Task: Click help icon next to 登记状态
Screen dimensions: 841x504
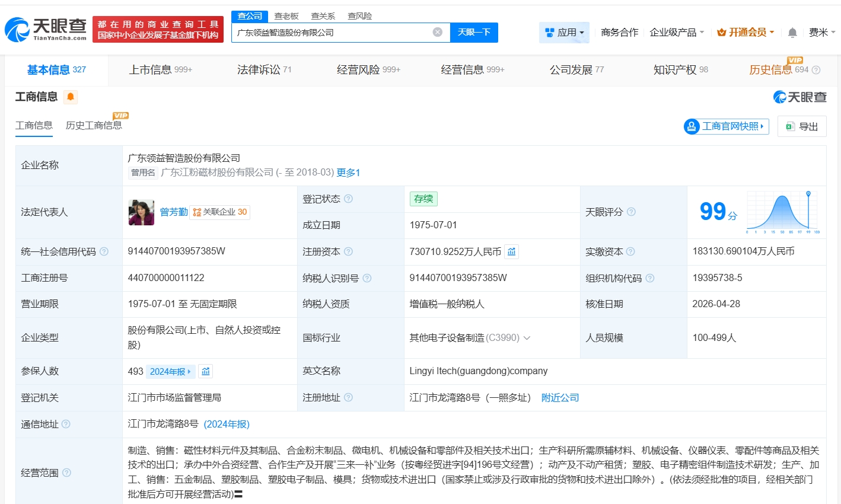Action: (x=349, y=199)
